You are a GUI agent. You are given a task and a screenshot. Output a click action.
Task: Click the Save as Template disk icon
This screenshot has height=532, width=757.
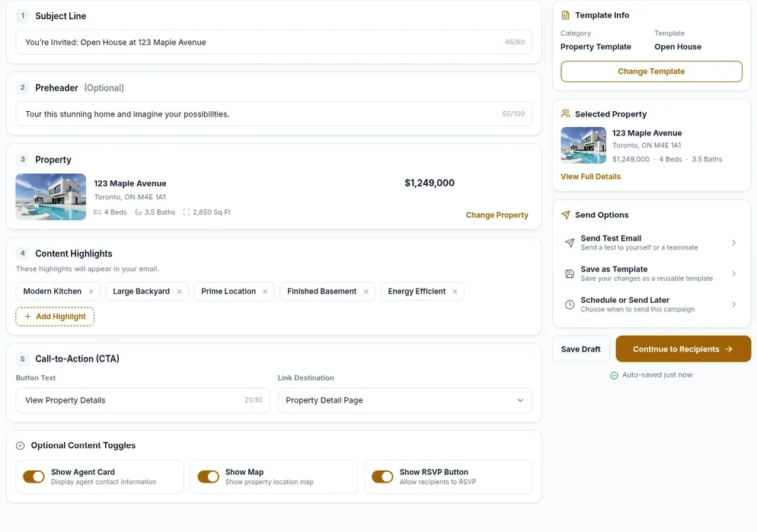click(x=570, y=273)
